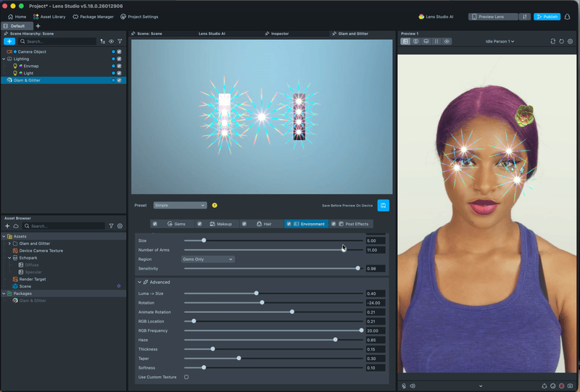
Task: Add new scene object with plus button
Action: 9,41
